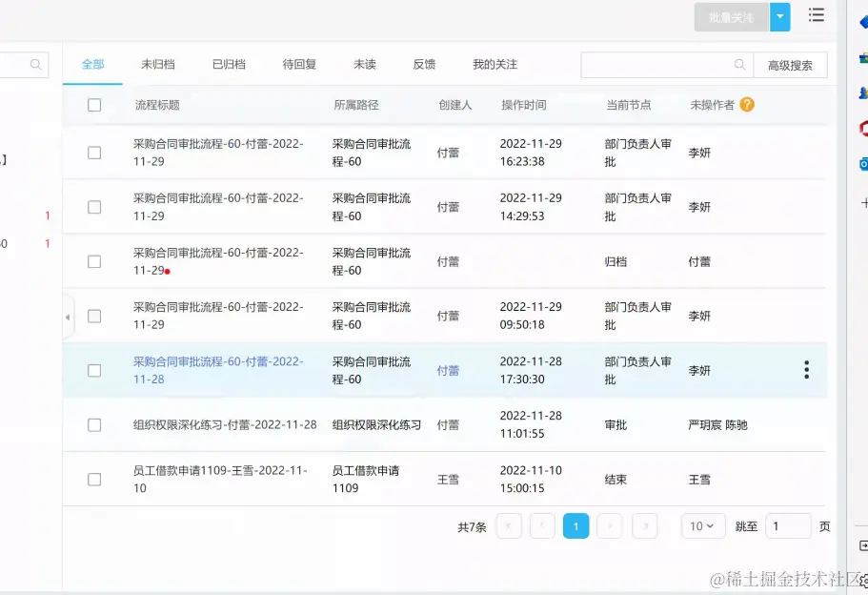Click the highlighted creator 付蕾 link
This screenshot has height=595, width=868.
click(x=448, y=370)
